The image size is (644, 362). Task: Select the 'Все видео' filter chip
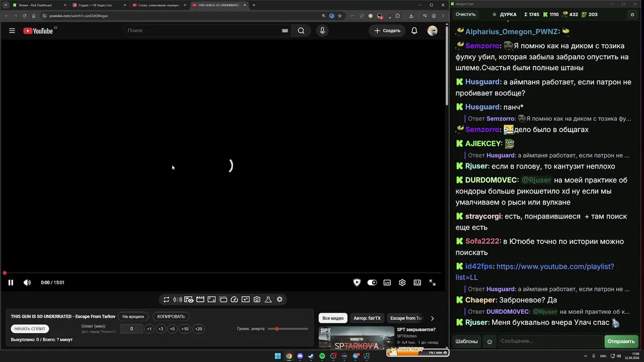click(333, 318)
